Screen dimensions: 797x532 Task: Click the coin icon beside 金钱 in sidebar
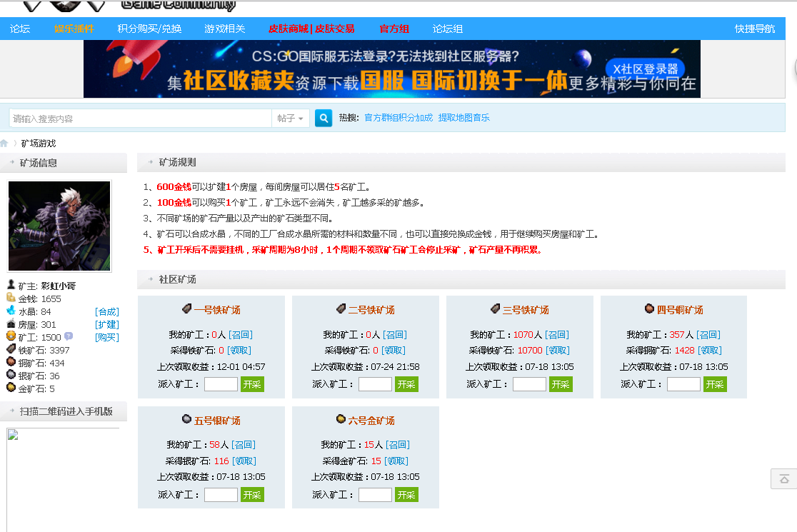click(x=11, y=298)
